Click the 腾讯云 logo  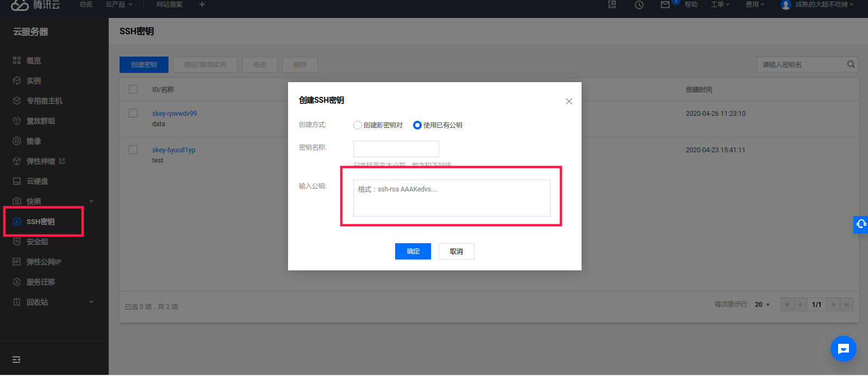point(35,5)
